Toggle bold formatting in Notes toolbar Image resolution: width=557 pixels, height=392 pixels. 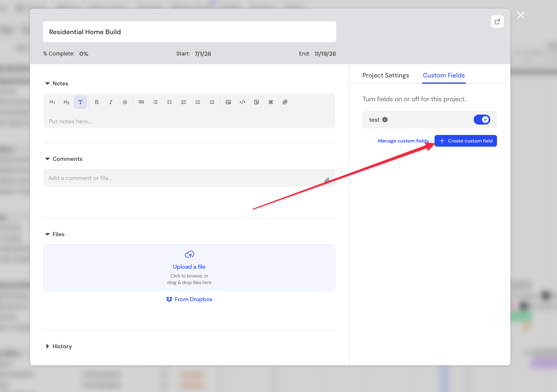(x=97, y=102)
